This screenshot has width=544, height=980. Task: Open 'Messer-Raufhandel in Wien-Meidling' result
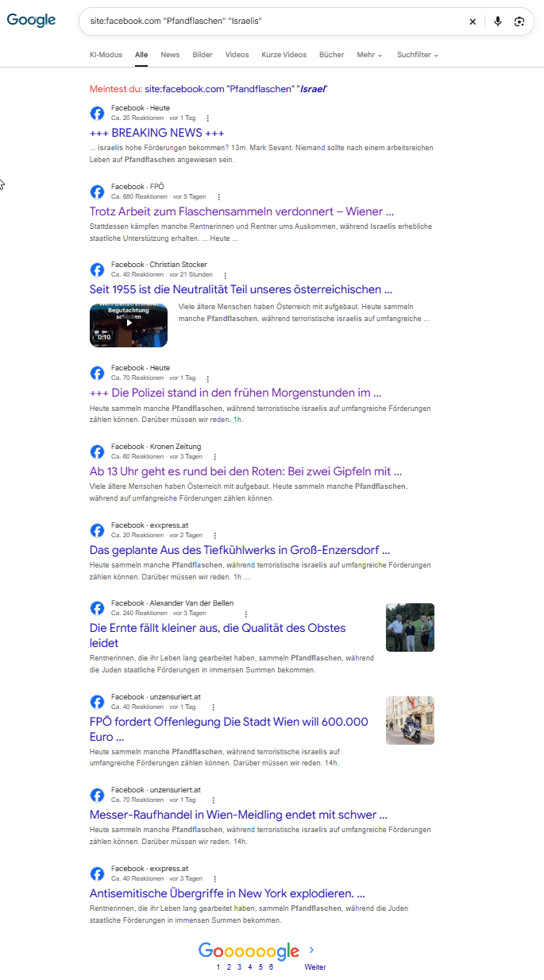[x=238, y=815]
